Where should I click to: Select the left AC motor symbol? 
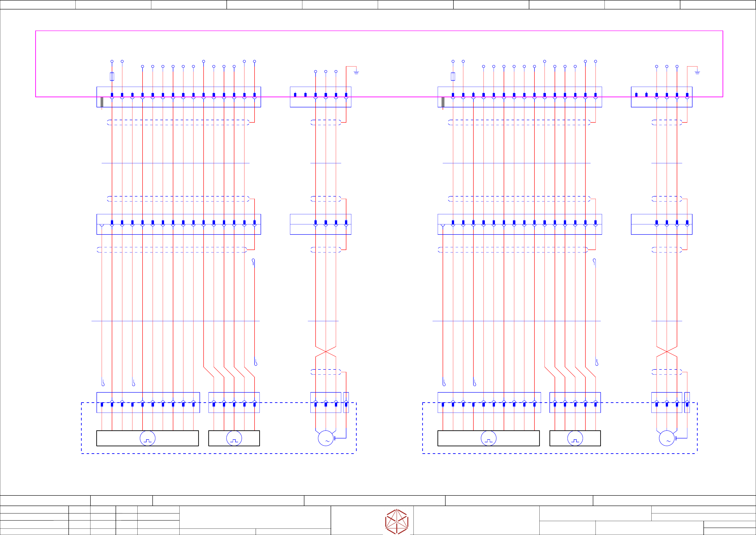point(326,438)
